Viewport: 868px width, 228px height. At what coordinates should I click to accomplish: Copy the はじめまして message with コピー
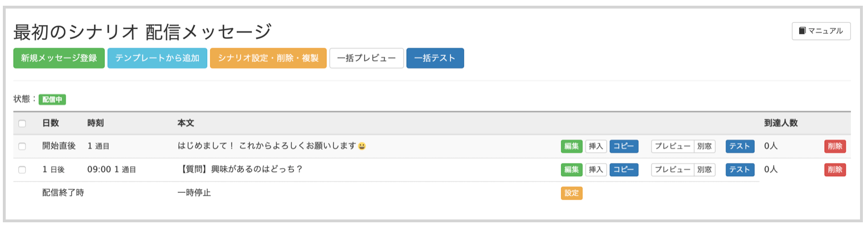(624, 146)
